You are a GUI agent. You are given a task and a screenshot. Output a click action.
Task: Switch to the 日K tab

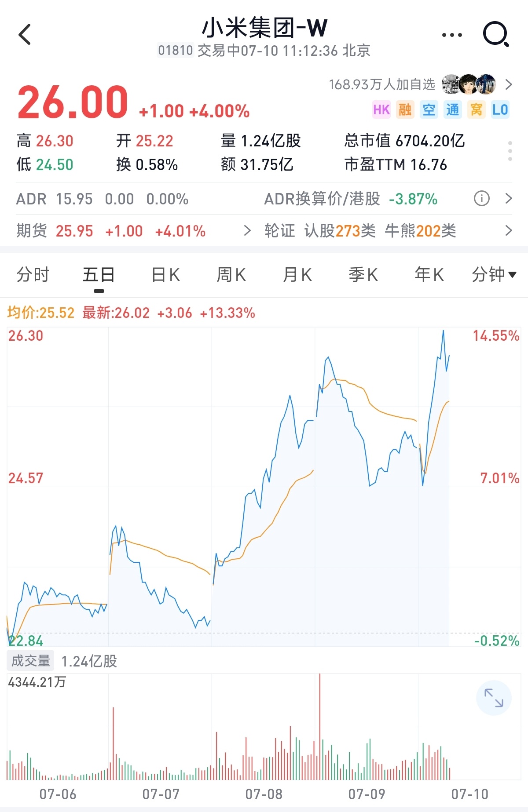point(165,275)
